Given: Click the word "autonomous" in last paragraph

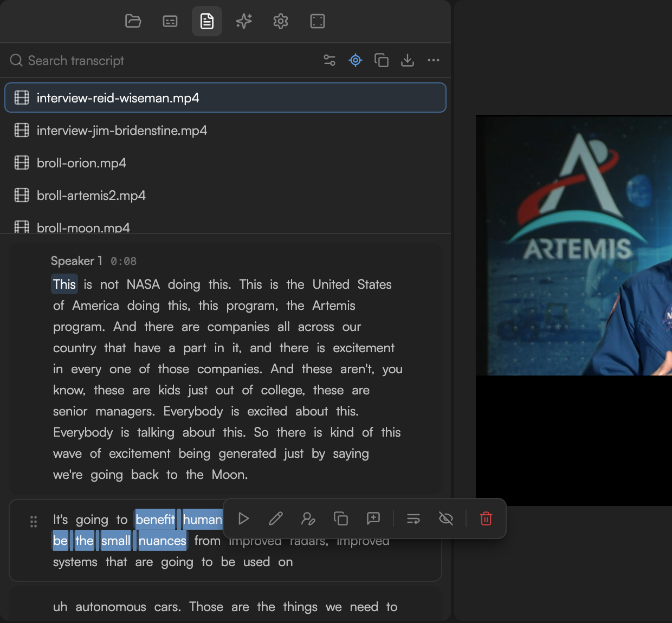Looking at the screenshot, I should point(111,607).
